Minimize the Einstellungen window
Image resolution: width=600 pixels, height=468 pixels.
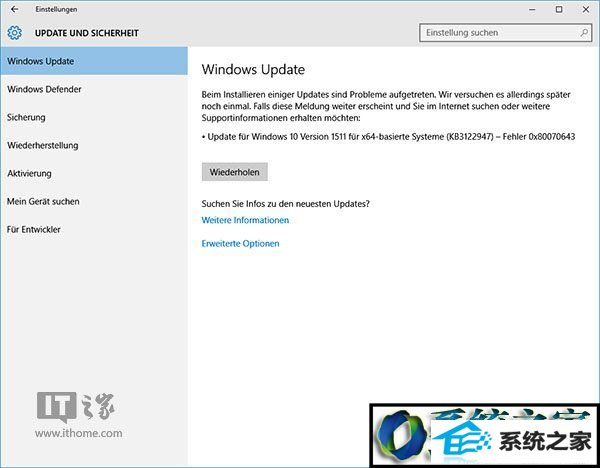(532, 10)
